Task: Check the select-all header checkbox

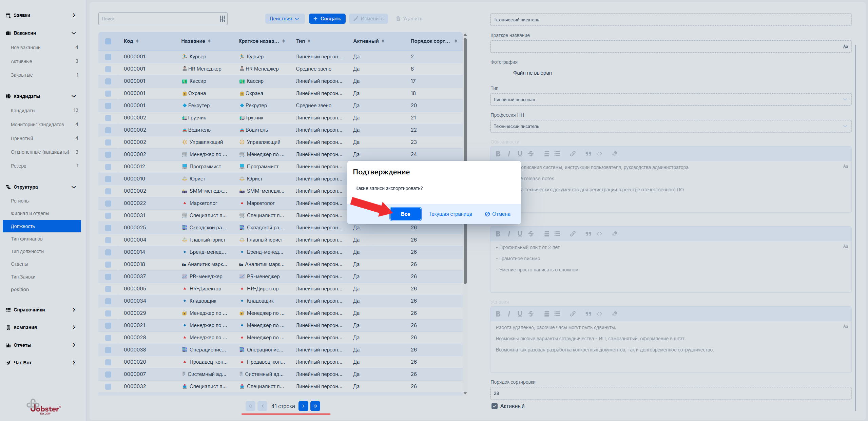Action: tap(108, 41)
